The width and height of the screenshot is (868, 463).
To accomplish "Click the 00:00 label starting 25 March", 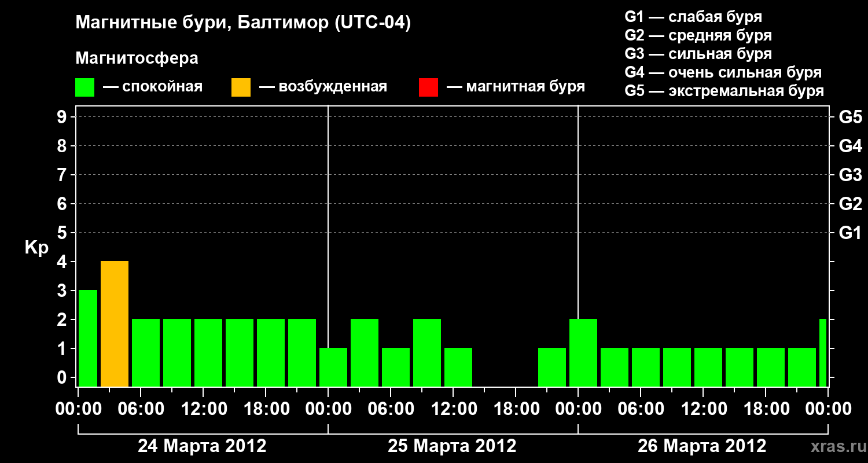I will tap(328, 409).
